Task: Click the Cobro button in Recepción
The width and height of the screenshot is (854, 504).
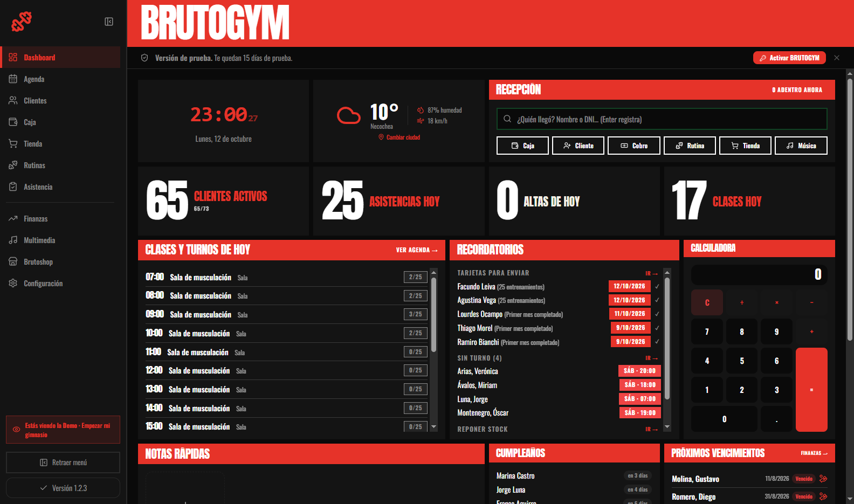Action: coord(634,146)
